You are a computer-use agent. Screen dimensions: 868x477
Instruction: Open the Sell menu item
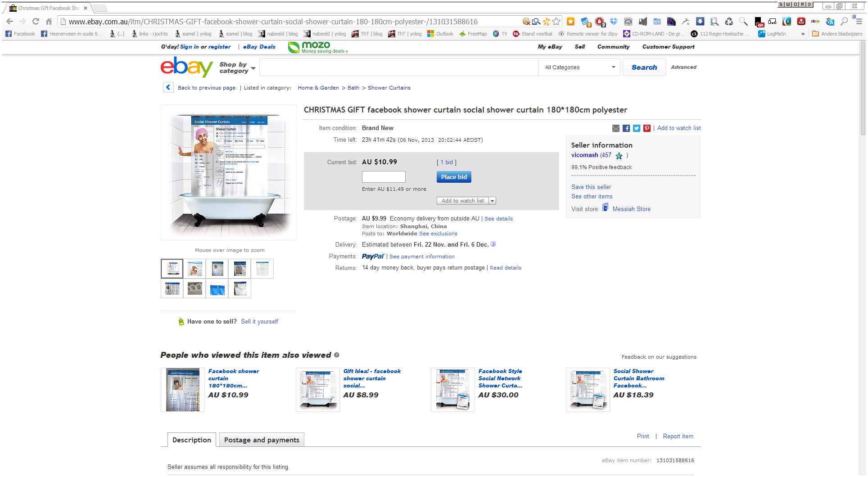(580, 47)
